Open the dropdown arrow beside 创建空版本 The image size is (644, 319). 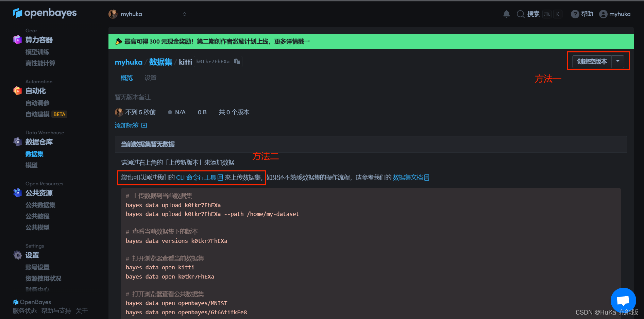[618, 62]
